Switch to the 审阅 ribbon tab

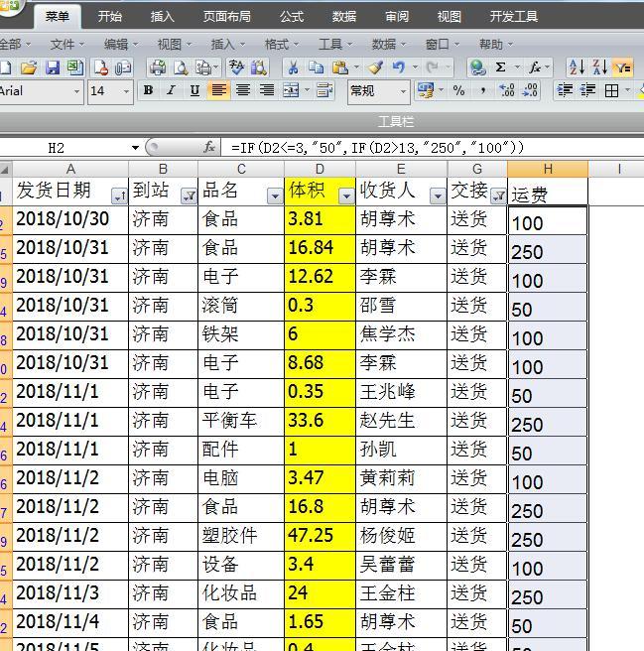(x=397, y=16)
